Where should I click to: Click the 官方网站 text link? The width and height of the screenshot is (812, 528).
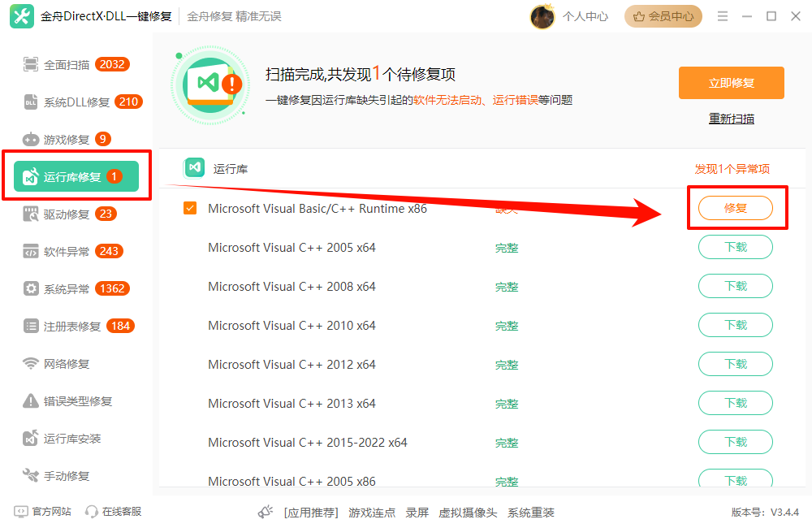click(52, 512)
